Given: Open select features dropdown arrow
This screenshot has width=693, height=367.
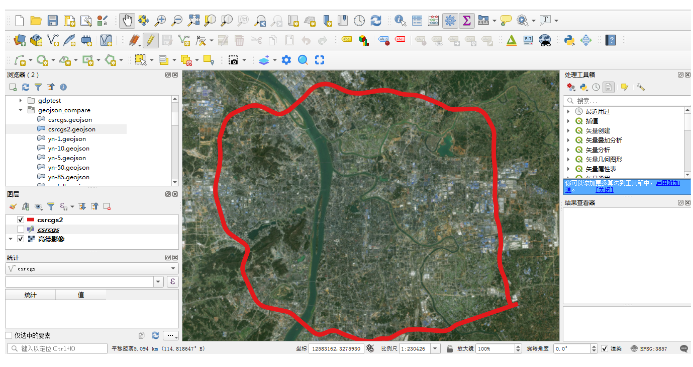Looking at the screenshot, I should [x=152, y=60].
